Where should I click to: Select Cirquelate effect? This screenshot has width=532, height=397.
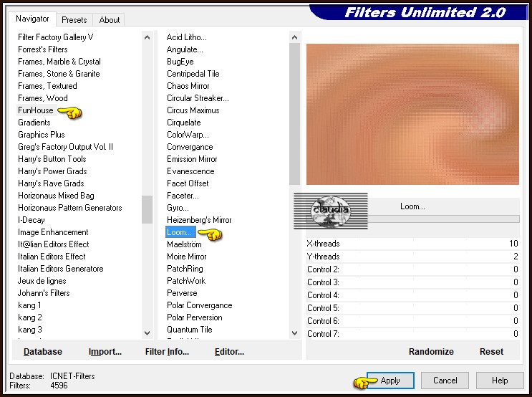tap(183, 123)
